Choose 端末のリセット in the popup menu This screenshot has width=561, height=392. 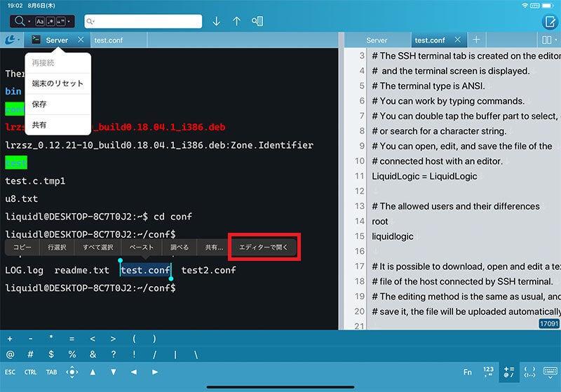(x=58, y=83)
